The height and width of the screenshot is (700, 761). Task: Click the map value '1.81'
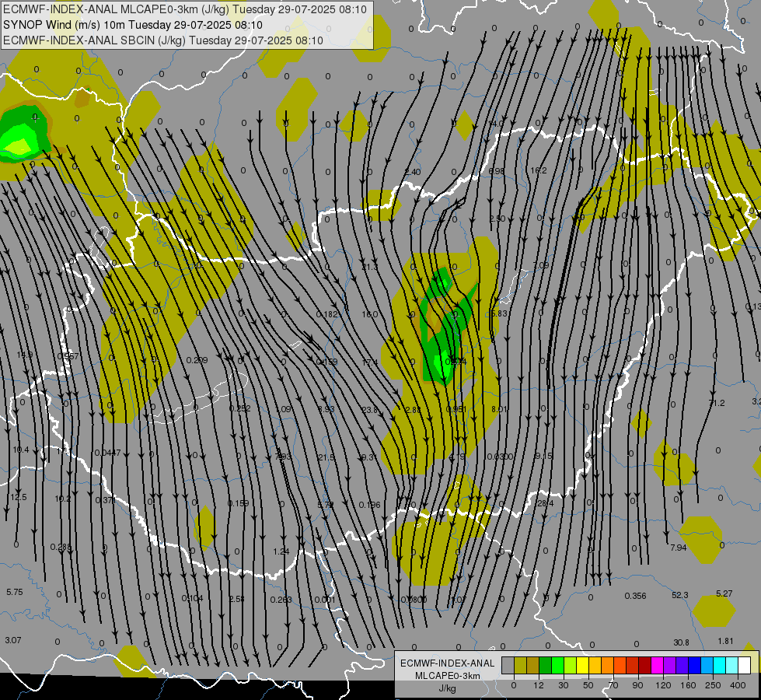pos(725,641)
